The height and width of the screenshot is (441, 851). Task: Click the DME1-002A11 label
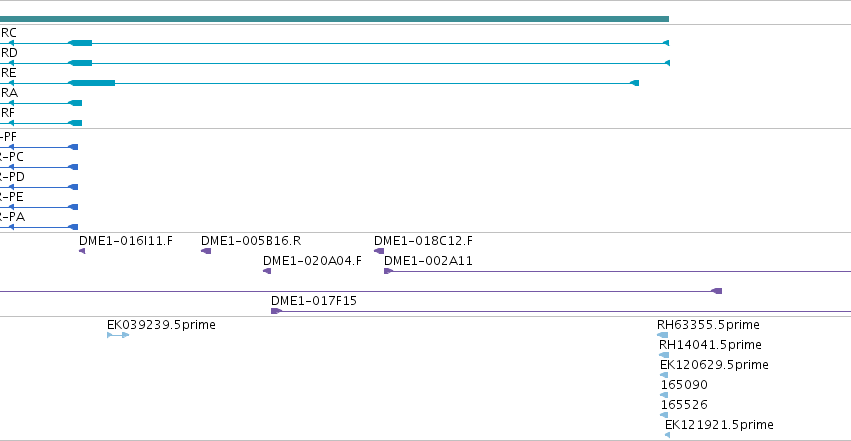(x=428, y=261)
